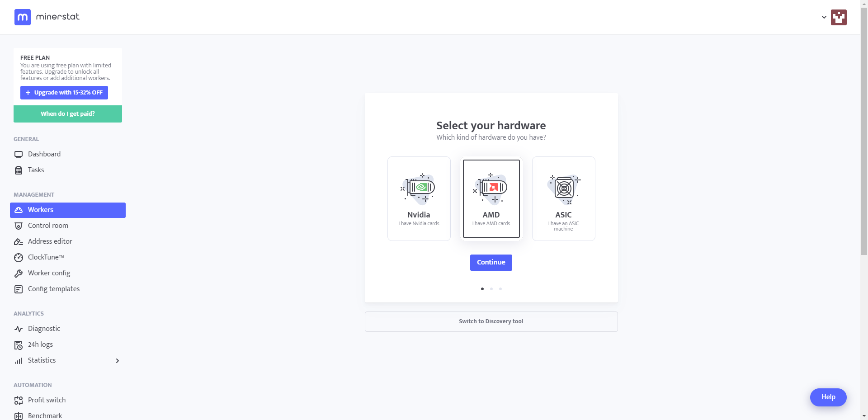This screenshot has width=868, height=420.
Task: Click the user avatar icon
Action: (839, 17)
